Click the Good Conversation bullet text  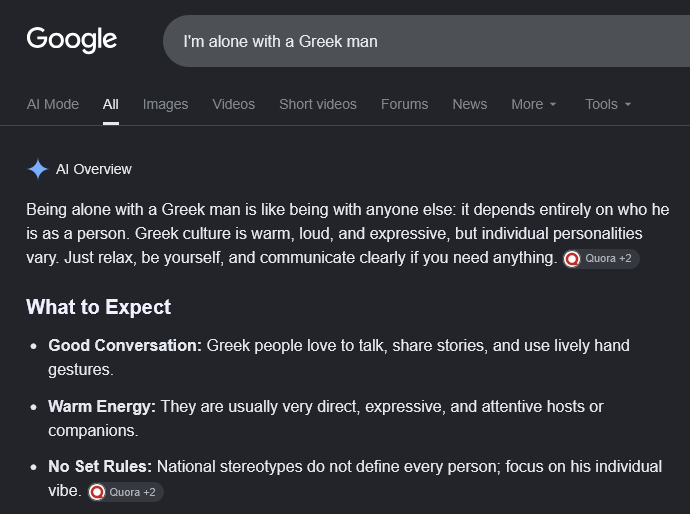pyautogui.click(x=339, y=357)
